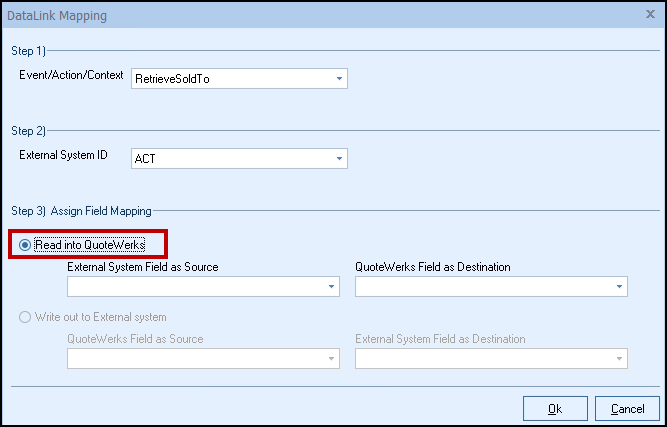Expand External System Field as Source dropdown arrow

(x=330, y=287)
